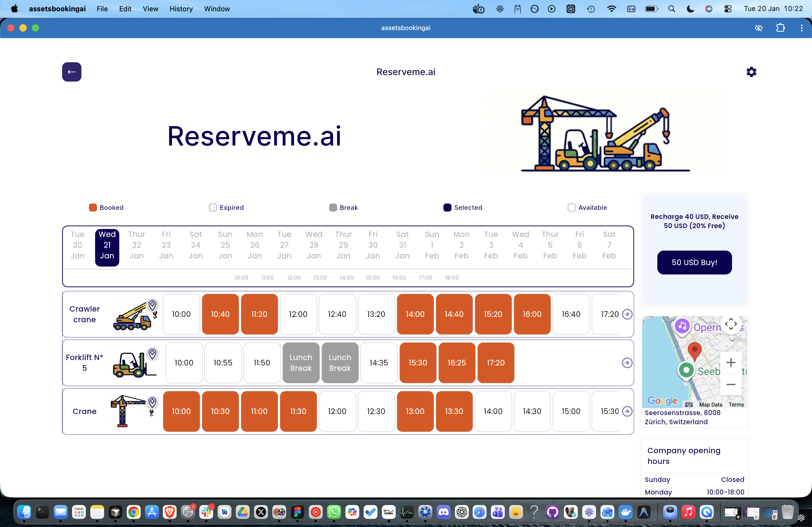Select the Thur 22 Jan date tab
The image size is (812, 527).
[x=136, y=245]
